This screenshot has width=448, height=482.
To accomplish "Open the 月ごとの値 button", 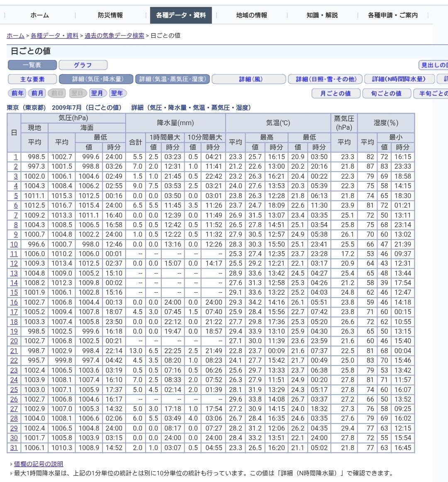I will (336, 94).
